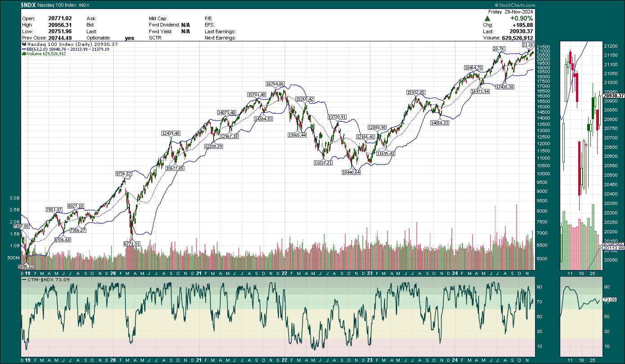
Task: Click the candlestick icon before Nasdaq 100 Index (Daily)
Action: coord(24,44)
